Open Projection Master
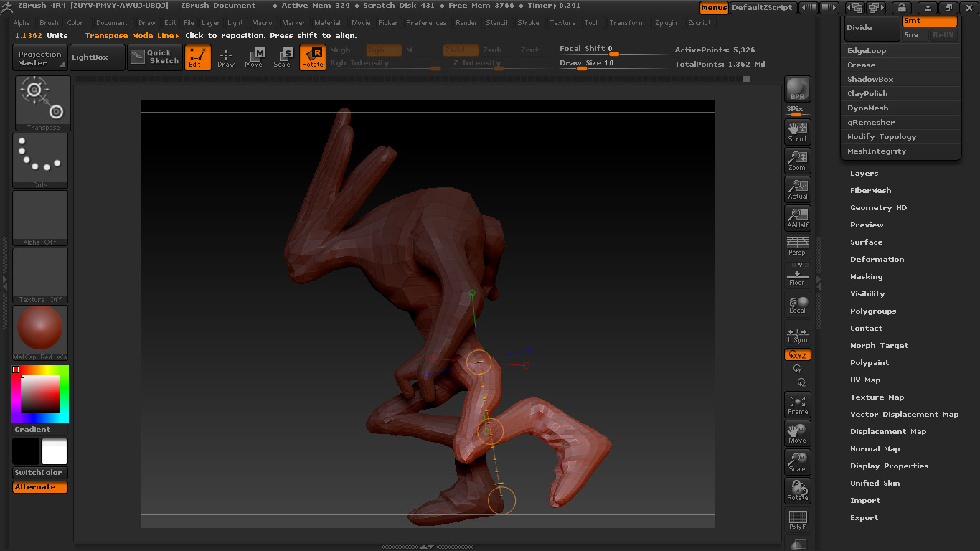Image resolution: width=980 pixels, height=551 pixels. click(x=40, y=58)
